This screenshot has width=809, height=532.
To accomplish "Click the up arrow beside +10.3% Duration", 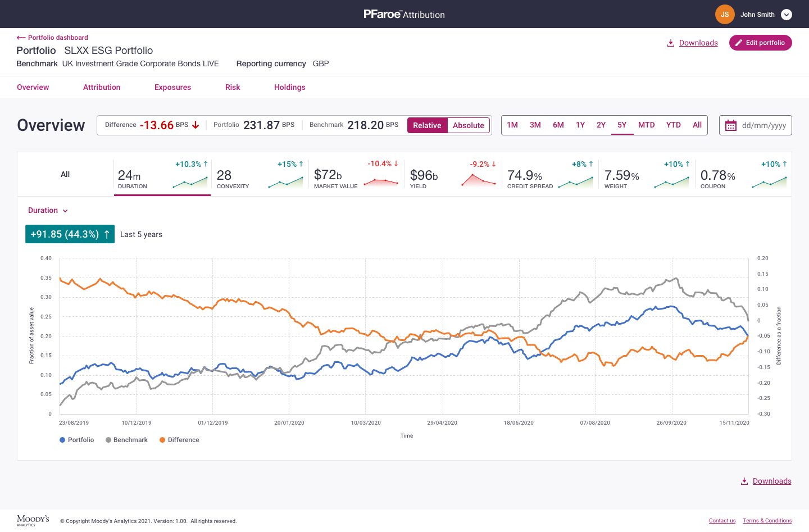I will pyautogui.click(x=206, y=164).
